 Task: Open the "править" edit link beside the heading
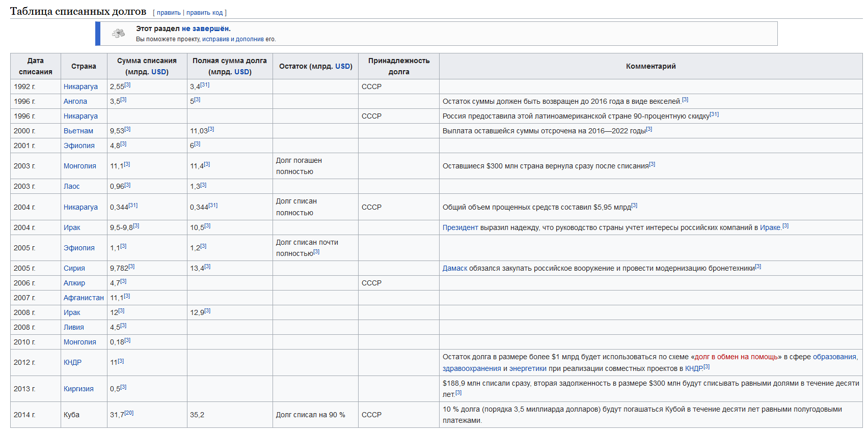click(169, 13)
